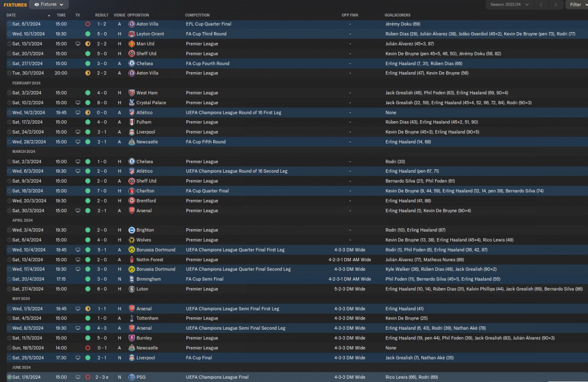Toggle the tick mark on the Fulham row

9,122
